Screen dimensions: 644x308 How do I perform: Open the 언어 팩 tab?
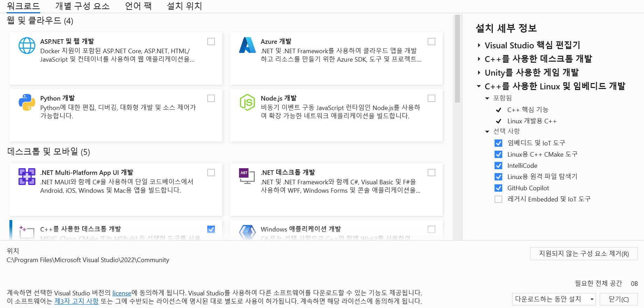(138, 6)
